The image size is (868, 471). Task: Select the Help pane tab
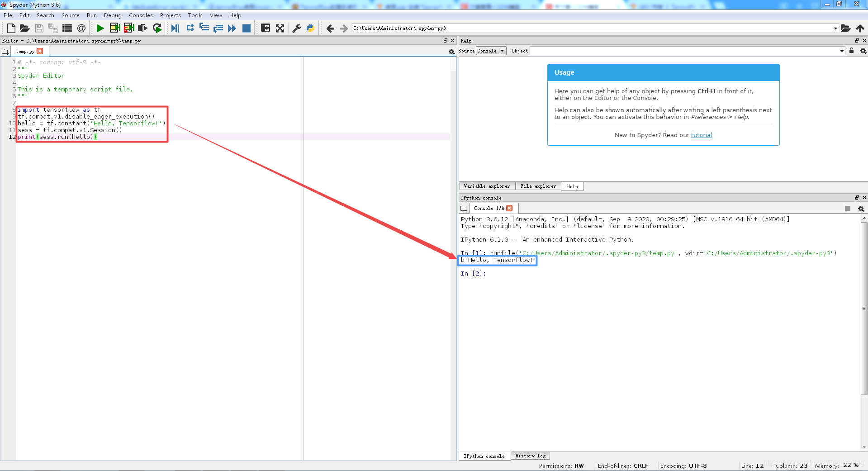click(572, 186)
